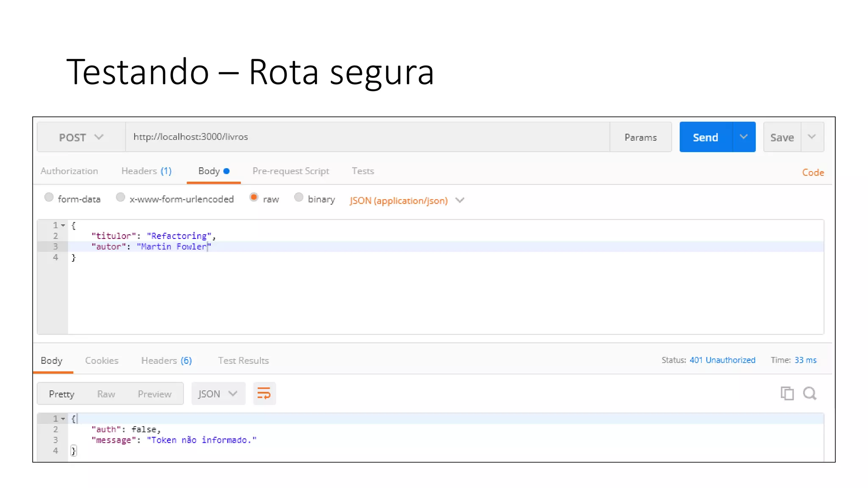The height and width of the screenshot is (488, 868).
Task: Click the "auth": false line in response
Action: point(126,430)
